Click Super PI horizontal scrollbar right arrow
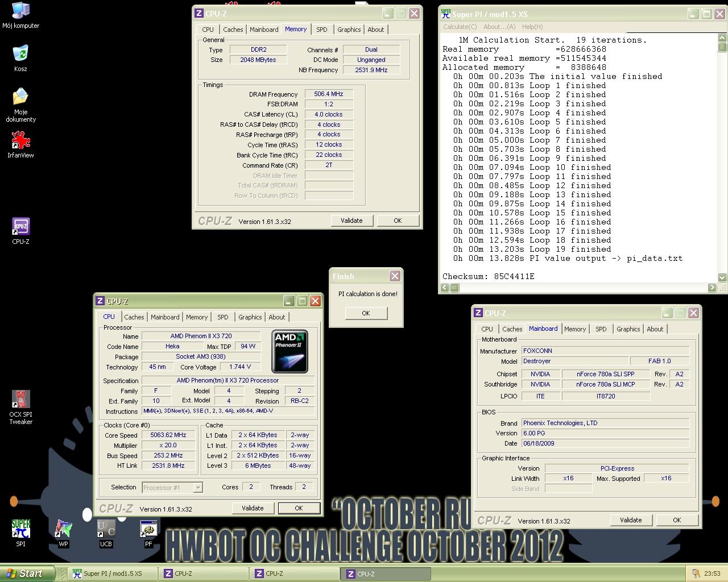728x582 pixels. point(712,288)
